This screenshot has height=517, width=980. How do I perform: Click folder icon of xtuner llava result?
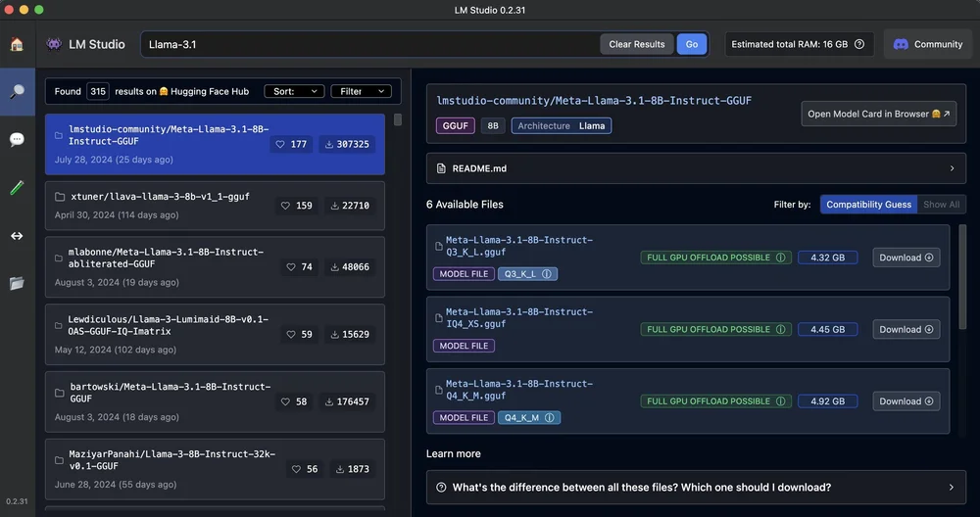pos(60,197)
